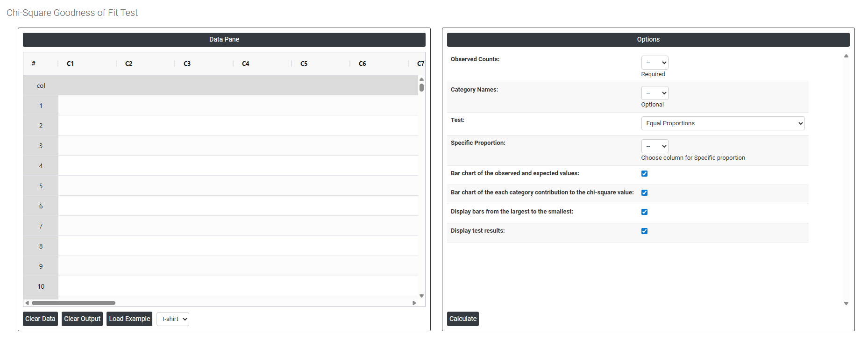Disable largest to smallest bar ordering
This screenshot has height=349, width=868.
[x=644, y=212]
